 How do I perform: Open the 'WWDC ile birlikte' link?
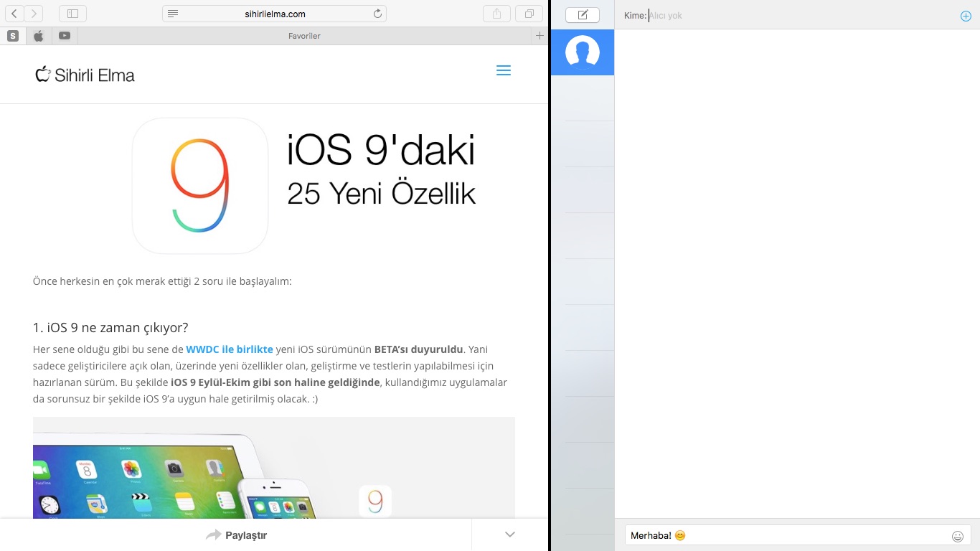pos(229,349)
